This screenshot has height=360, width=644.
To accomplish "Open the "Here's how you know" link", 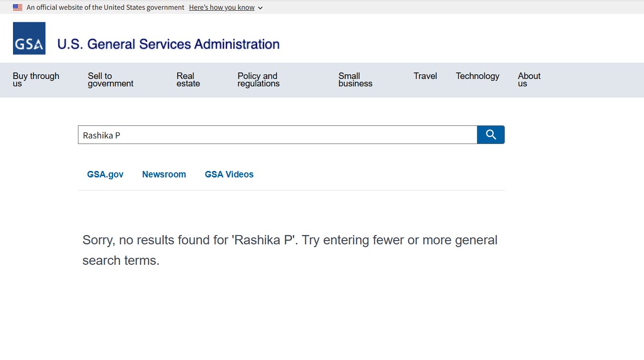I will tap(222, 7).
